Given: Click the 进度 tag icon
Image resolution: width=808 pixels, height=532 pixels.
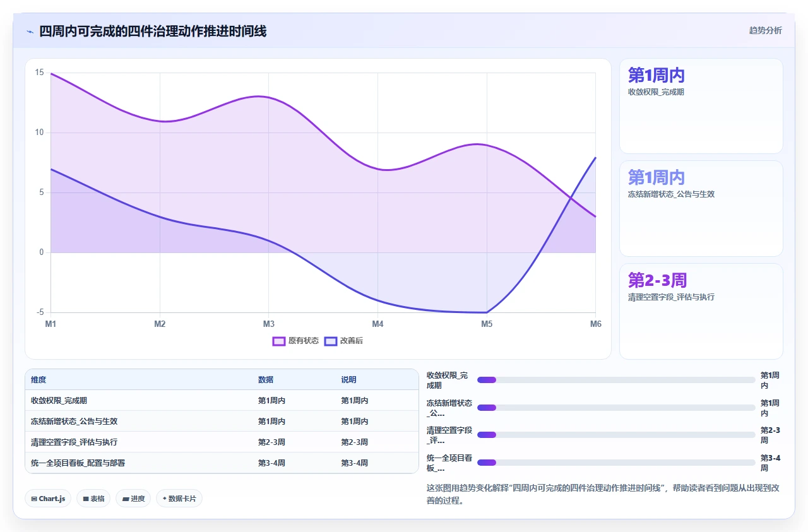Looking at the screenshot, I should [126, 499].
